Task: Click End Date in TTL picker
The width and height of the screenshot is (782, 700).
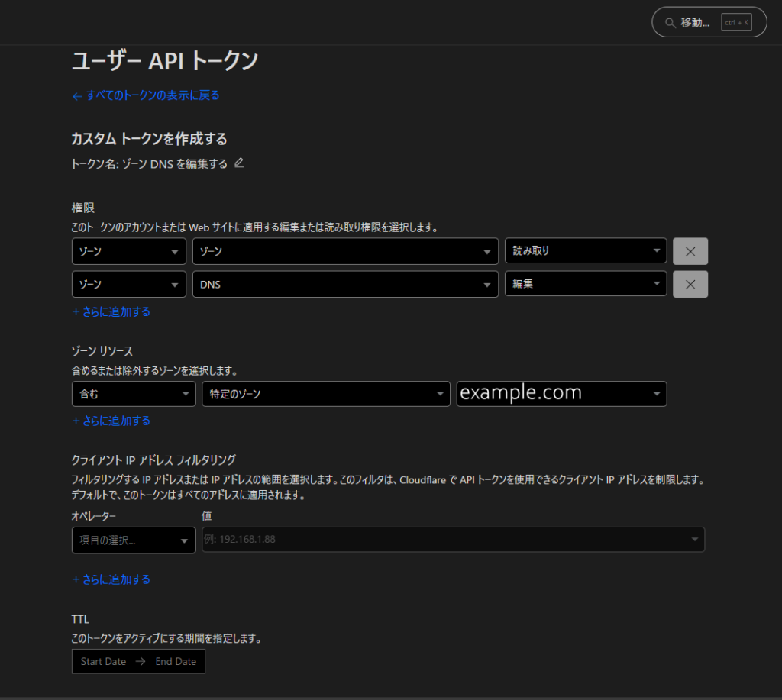Action: (176, 661)
